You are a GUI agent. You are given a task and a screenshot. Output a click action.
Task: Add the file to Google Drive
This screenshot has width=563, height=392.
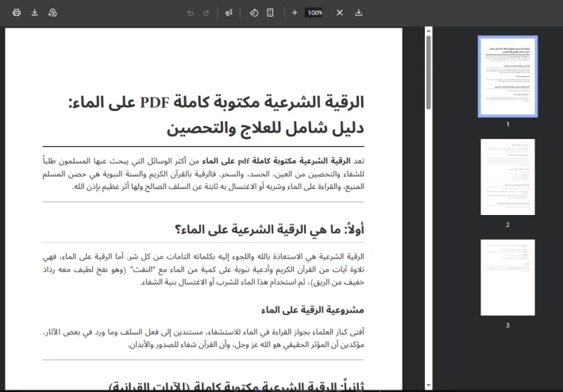[x=52, y=13]
